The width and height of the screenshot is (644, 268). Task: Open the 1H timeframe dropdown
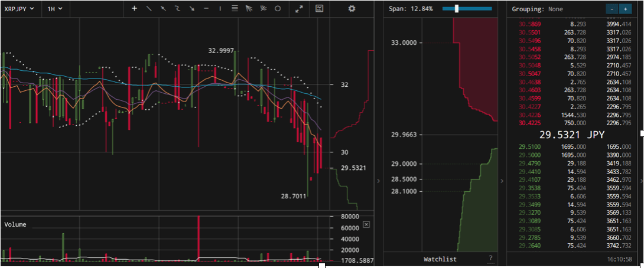(55, 9)
